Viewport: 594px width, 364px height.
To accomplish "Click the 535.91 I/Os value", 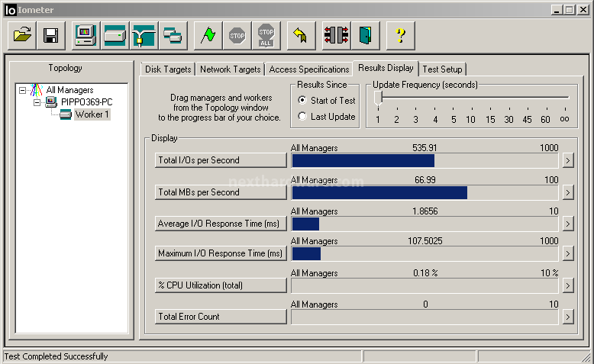I will tap(425, 148).
